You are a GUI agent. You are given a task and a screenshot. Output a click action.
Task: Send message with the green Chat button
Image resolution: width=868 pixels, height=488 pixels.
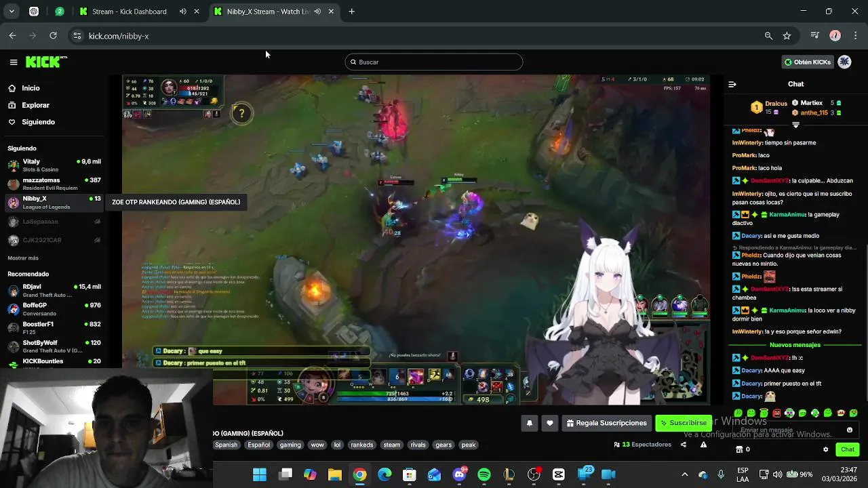click(848, 449)
